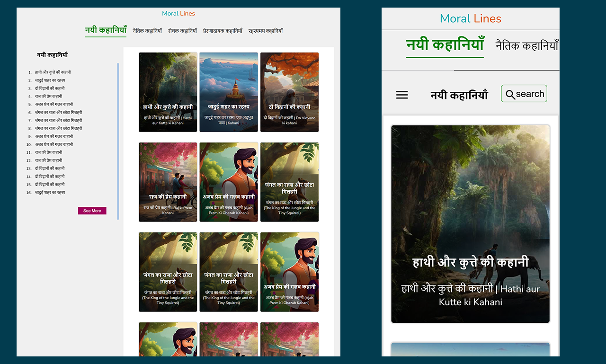Click the जंगल का राजा और छोटा गिलहरी card
Screen dimensions: 606x364
click(x=289, y=182)
